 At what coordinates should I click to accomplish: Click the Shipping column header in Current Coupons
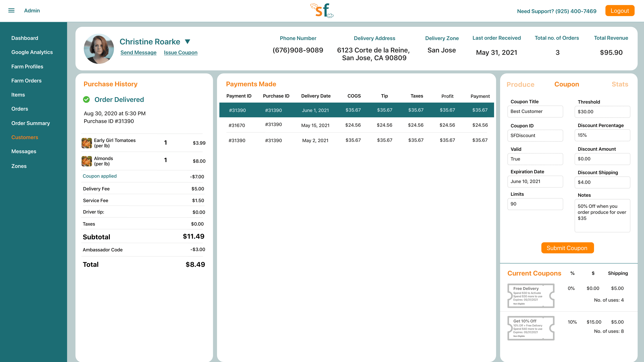click(618, 273)
